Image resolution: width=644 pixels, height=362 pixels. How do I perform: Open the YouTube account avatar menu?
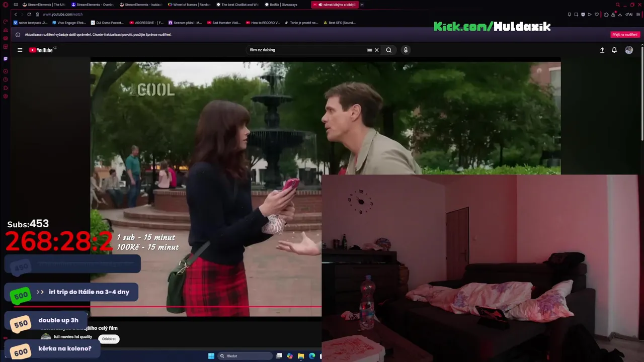[x=629, y=50]
